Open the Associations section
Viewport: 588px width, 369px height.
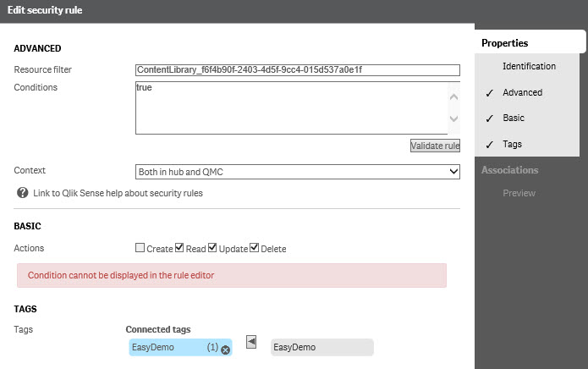509,170
